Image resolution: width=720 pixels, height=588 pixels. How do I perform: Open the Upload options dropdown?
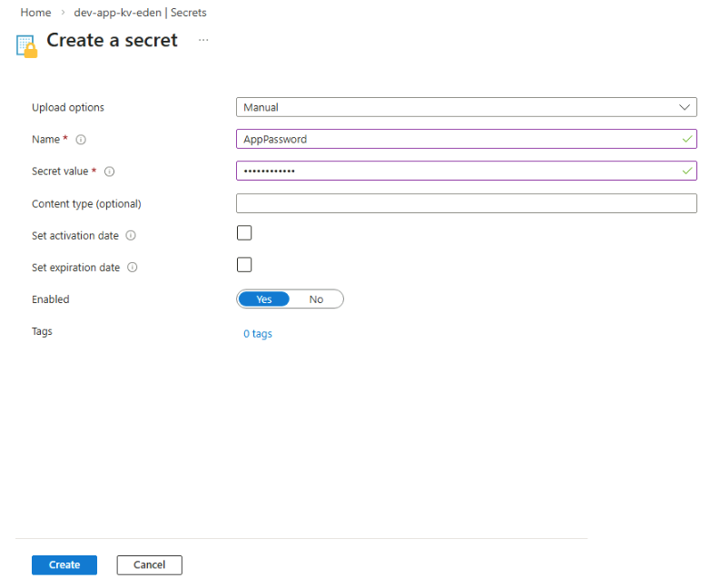[466, 107]
